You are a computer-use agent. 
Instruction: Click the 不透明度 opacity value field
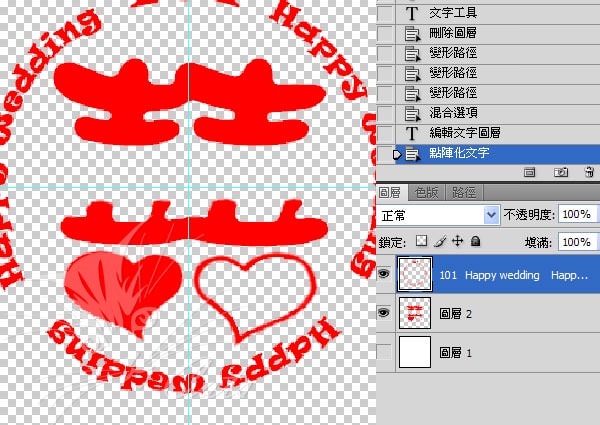click(575, 215)
